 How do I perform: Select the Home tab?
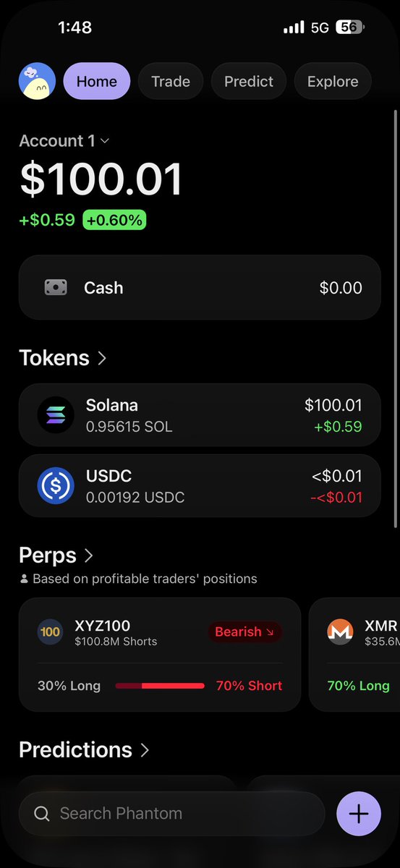tap(97, 81)
